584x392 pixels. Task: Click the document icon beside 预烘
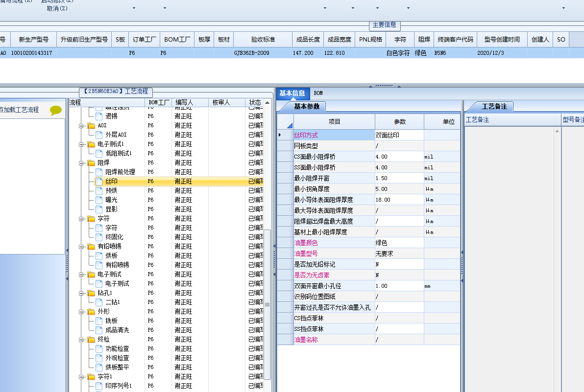click(x=99, y=190)
